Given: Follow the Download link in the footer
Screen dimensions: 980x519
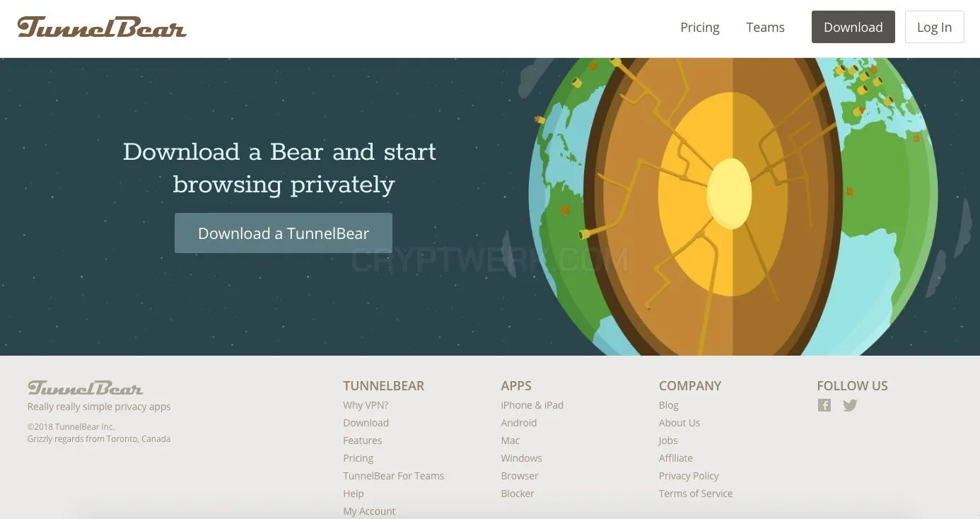Looking at the screenshot, I should (366, 423).
